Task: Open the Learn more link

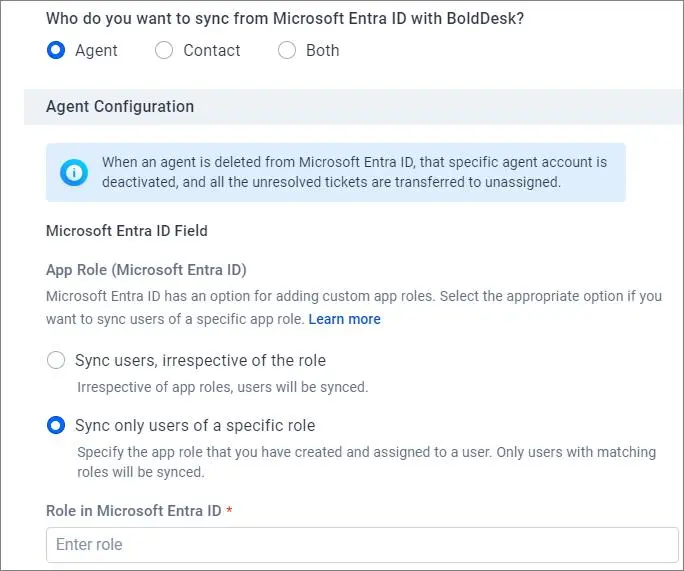Action: [x=344, y=319]
